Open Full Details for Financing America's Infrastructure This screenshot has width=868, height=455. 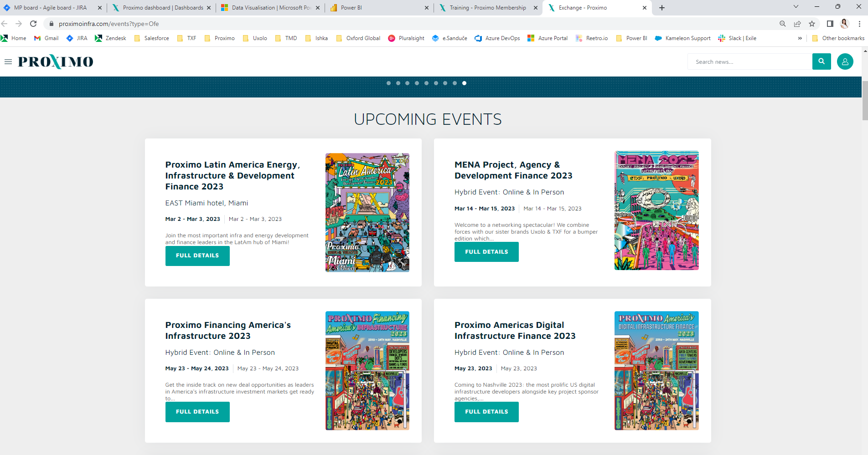[x=197, y=412]
